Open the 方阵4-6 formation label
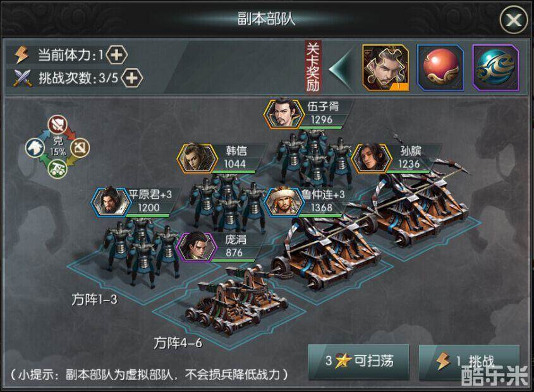Image resolution: width=534 pixels, height=392 pixels. [x=178, y=343]
